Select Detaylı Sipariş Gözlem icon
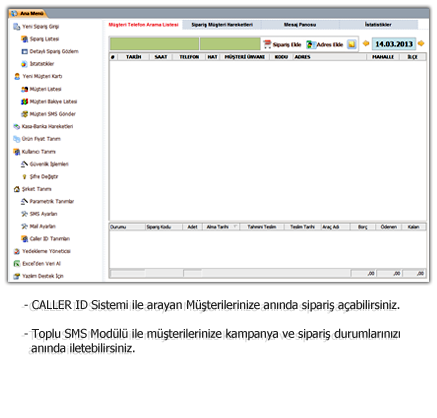The width and height of the screenshot is (437, 418). 24,51
